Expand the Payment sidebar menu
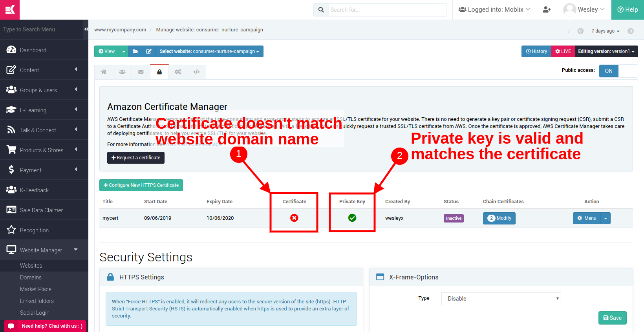 44,170
